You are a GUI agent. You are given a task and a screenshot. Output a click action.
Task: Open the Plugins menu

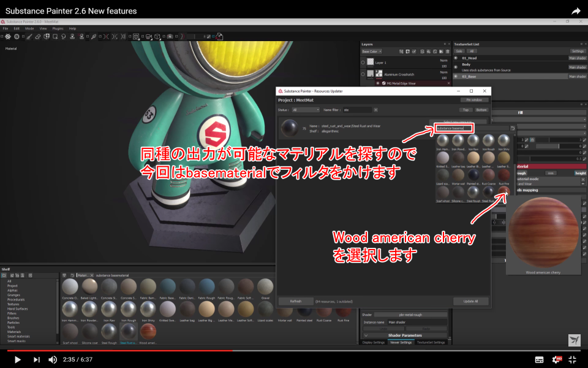(x=58, y=29)
